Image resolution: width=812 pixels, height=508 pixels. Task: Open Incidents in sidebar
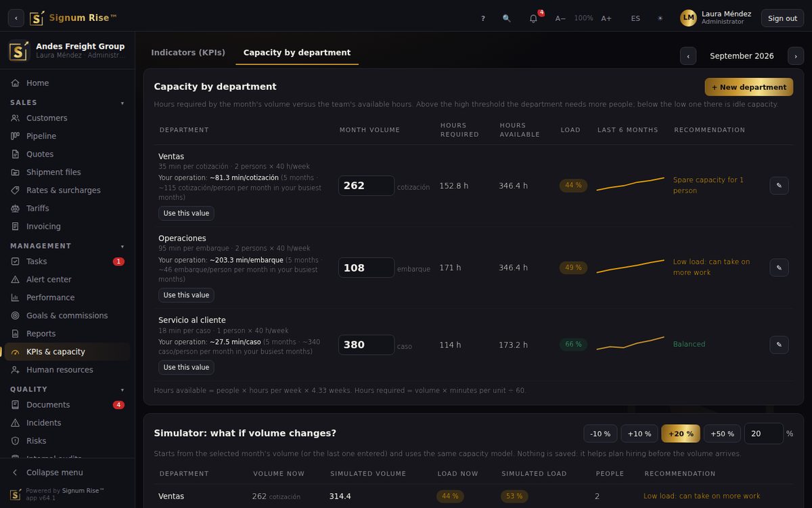point(68,423)
